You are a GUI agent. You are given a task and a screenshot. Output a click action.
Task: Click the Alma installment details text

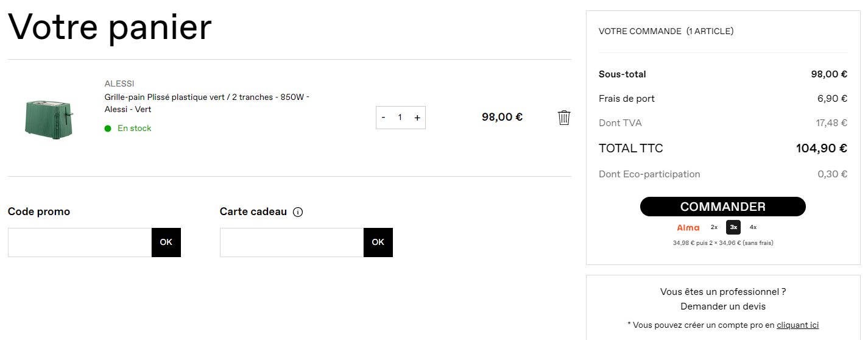722,243
